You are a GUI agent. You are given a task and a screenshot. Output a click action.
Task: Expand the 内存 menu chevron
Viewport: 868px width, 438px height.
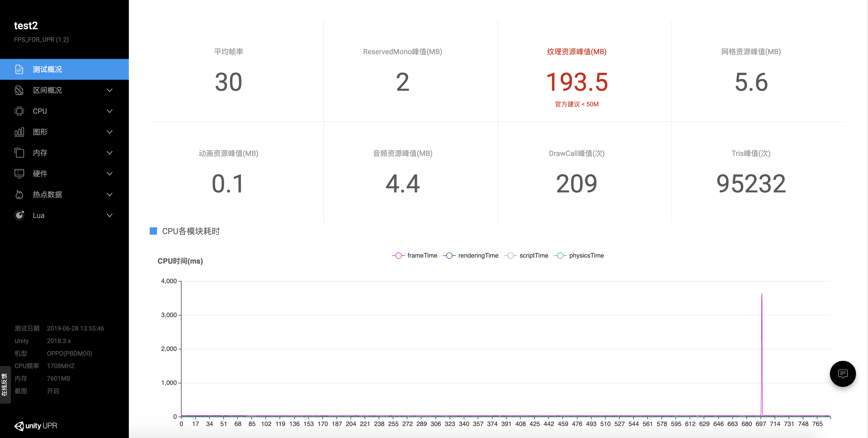[110, 153]
